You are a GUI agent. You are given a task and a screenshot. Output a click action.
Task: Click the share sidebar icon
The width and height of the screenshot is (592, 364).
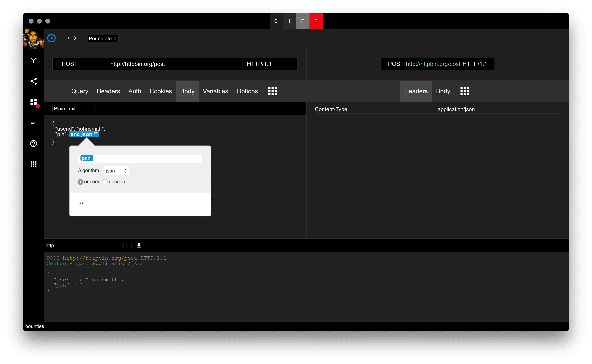(33, 81)
